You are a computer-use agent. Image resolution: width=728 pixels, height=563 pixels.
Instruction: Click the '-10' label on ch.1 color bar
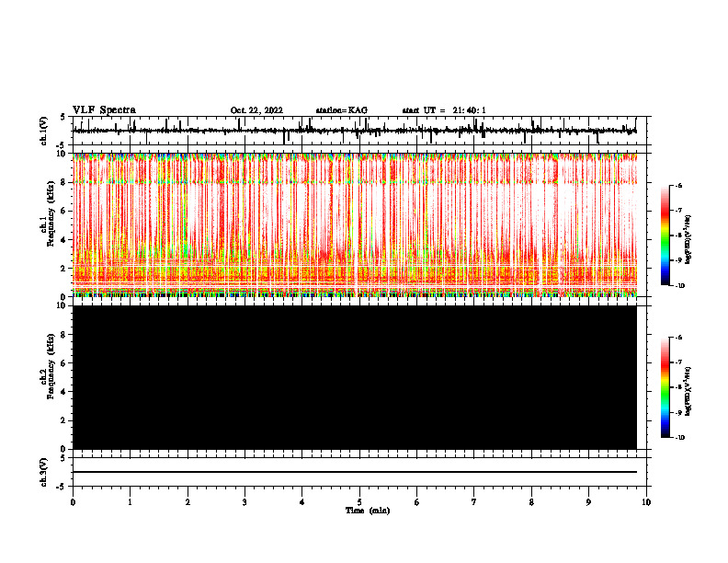pyautogui.click(x=679, y=285)
